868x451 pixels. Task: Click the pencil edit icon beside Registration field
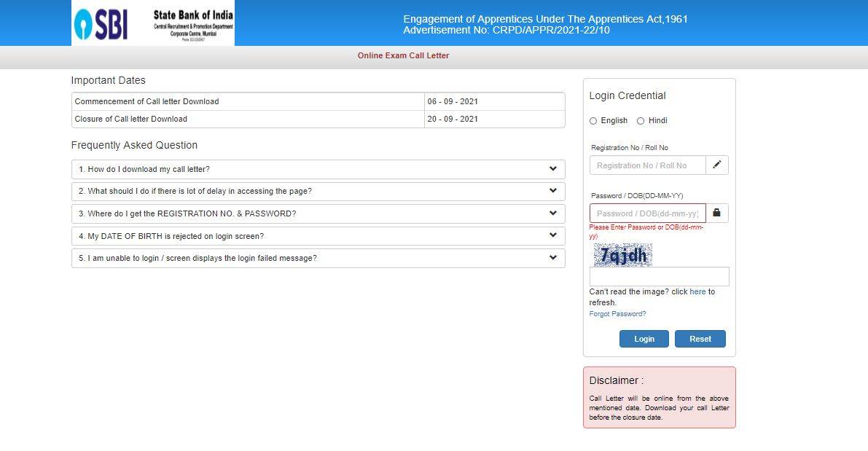(x=716, y=165)
